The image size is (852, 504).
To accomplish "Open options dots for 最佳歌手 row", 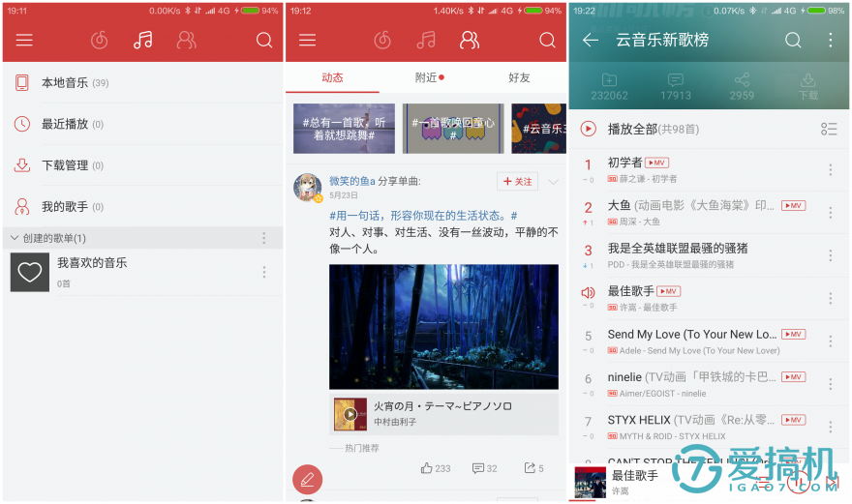I will pyautogui.click(x=831, y=299).
